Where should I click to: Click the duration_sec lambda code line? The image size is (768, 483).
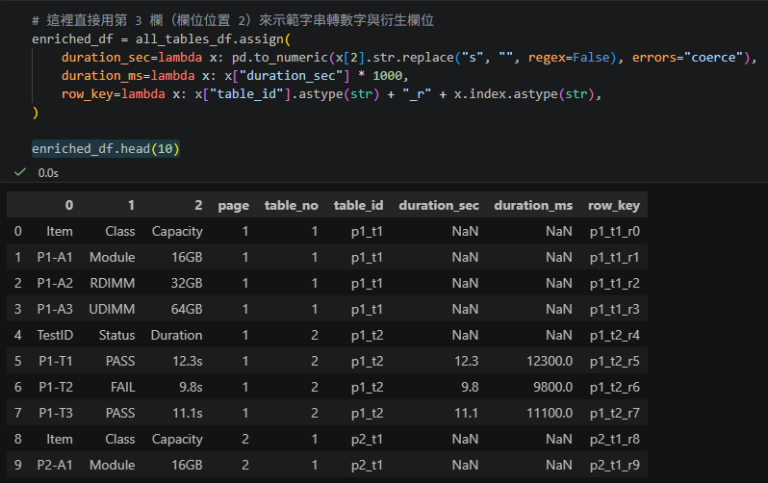(409, 57)
